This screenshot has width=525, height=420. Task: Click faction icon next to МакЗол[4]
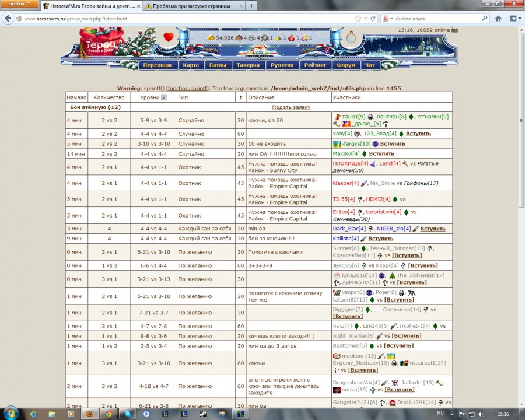point(364,154)
